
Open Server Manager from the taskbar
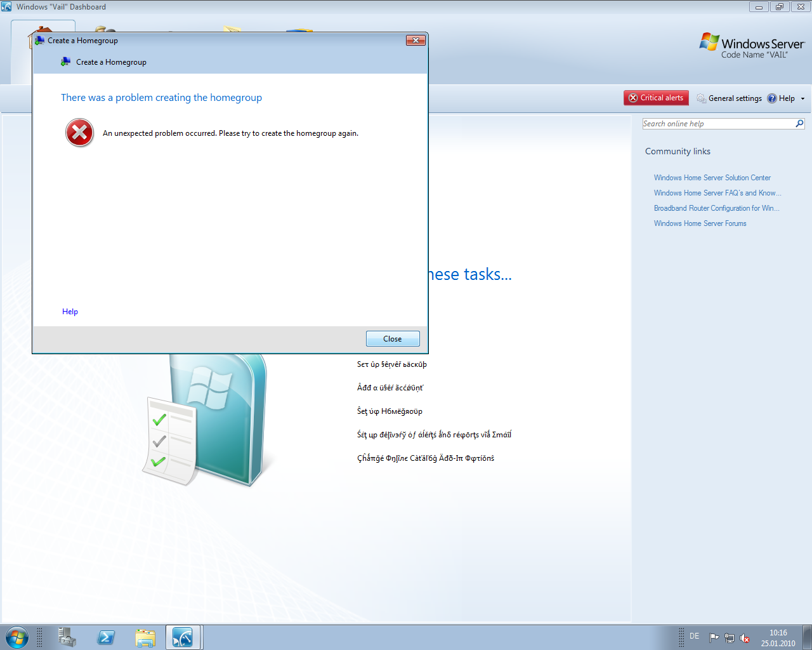pyautogui.click(x=67, y=637)
